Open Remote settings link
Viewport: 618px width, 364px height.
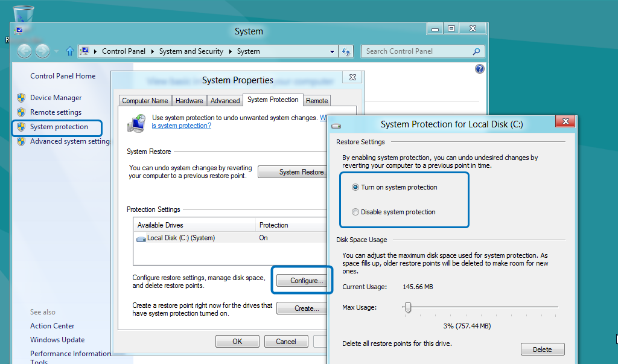click(x=56, y=112)
